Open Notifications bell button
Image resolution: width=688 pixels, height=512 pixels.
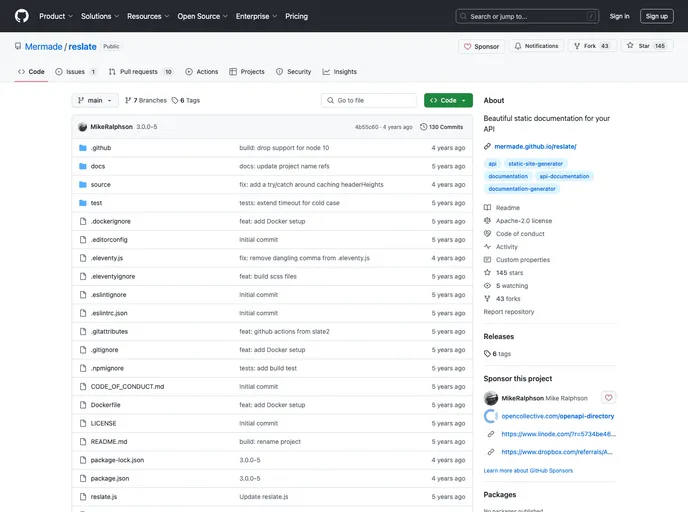click(536, 46)
